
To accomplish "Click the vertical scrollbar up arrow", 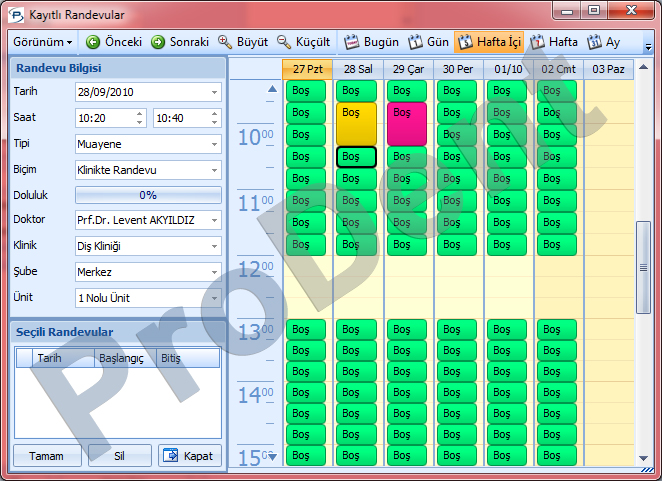I will pyautogui.click(x=643, y=67).
